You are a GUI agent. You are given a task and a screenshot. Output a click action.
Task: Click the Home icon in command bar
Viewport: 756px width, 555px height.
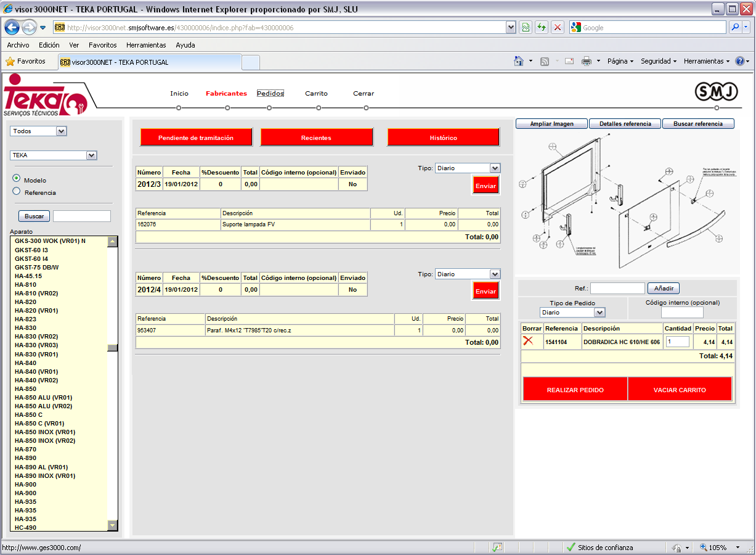point(519,61)
